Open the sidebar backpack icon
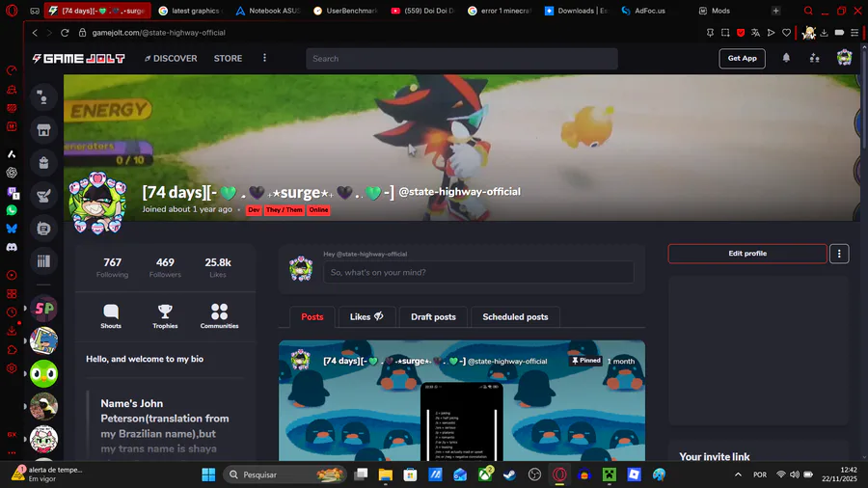Image resolution: width=868 pixels, height=488 pixels. (43, 163)
